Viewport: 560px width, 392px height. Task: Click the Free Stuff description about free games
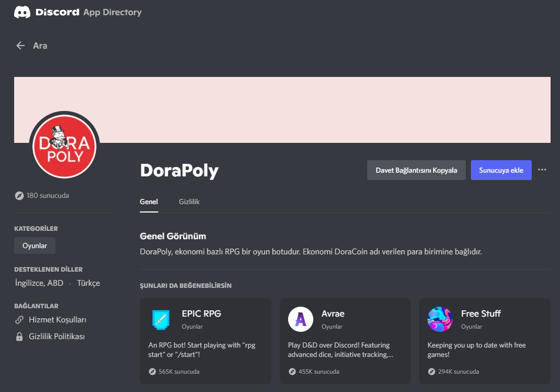click(x=476, y=350)
